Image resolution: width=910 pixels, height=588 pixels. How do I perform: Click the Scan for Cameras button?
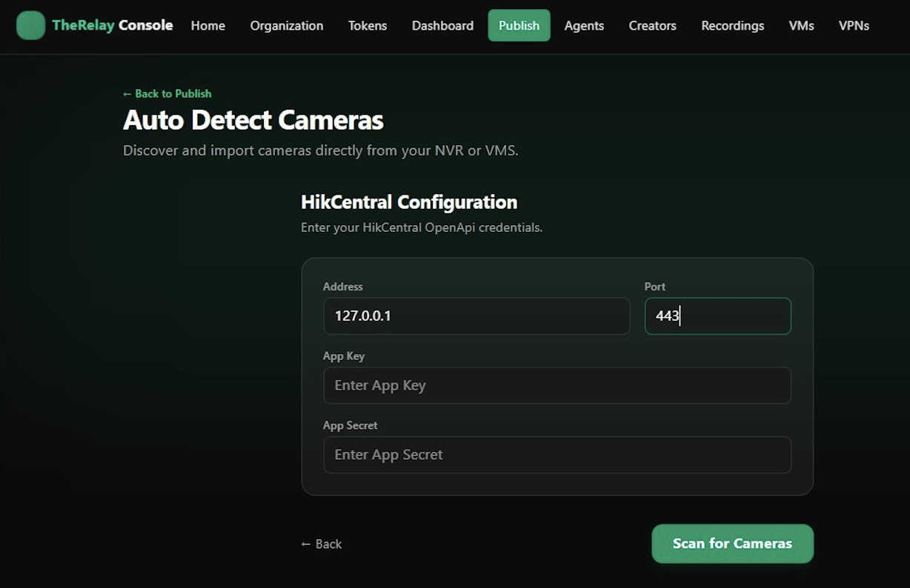(731, 543)
